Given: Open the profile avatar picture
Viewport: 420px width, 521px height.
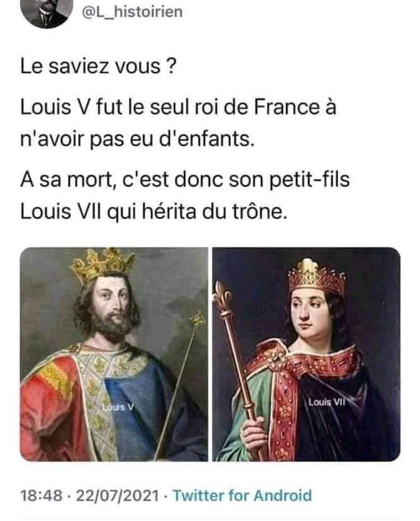Looking at the screenshot, I should (x=47, y=13).
